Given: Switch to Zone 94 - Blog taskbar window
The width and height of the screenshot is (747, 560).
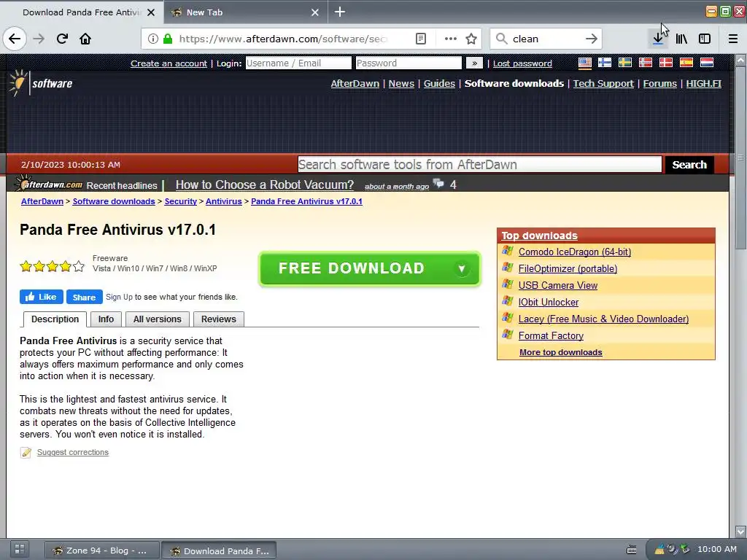Looking at the screenshot, I should click(x=101, y=551).
